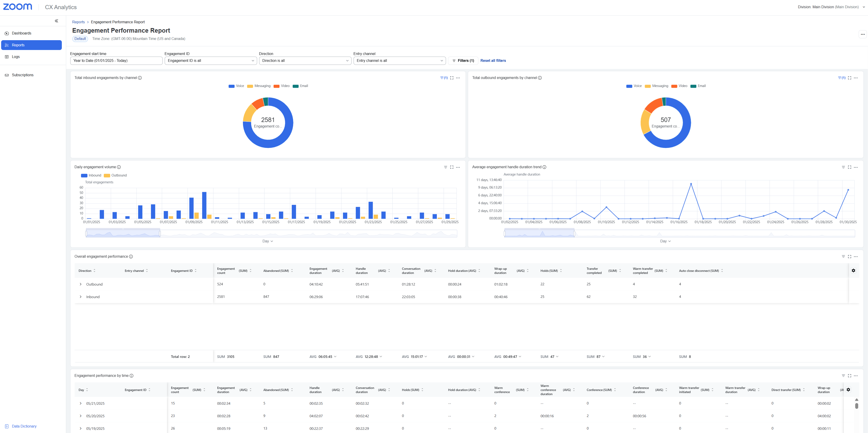Show info for Overall engagement performance
The image size is (868, 433).
click(x=131, y=257)
